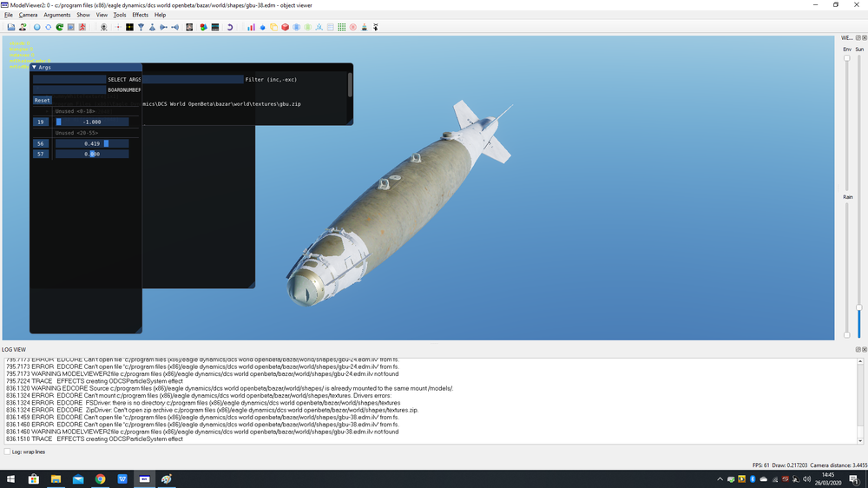Click the green grid toolbar icon
Screen dimensions: 868x488
pos(341,27)
